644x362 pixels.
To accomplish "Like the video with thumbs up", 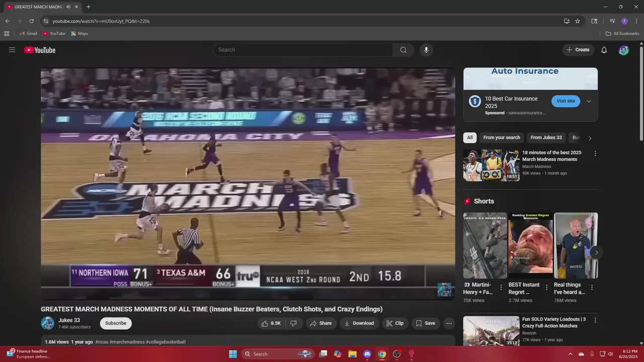I will click(271, 323).
